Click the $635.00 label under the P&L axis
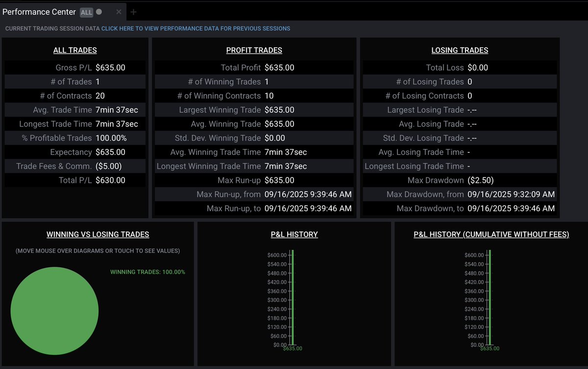This screenshot has height=369, width=588. coord(293,348)
